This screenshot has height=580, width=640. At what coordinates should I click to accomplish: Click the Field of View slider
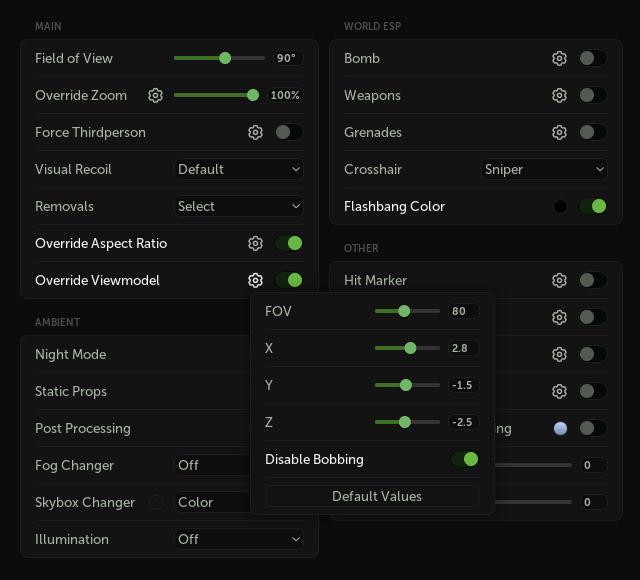[x=219, y=59]
